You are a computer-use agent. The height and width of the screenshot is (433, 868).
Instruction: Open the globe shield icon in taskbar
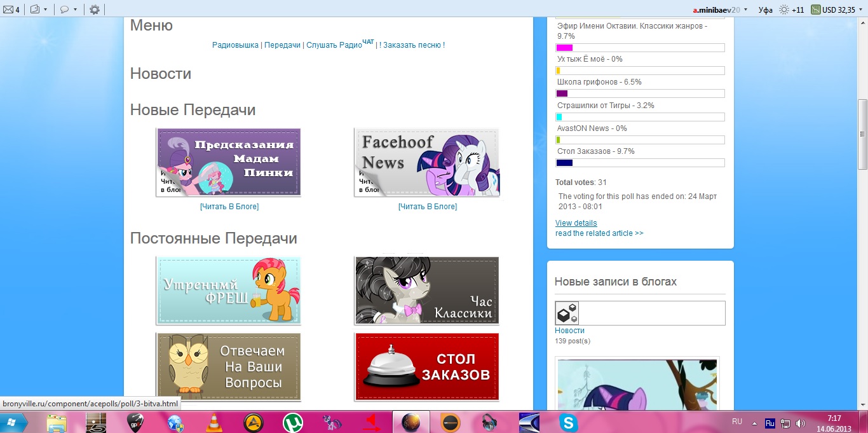[x=175, y=422]
